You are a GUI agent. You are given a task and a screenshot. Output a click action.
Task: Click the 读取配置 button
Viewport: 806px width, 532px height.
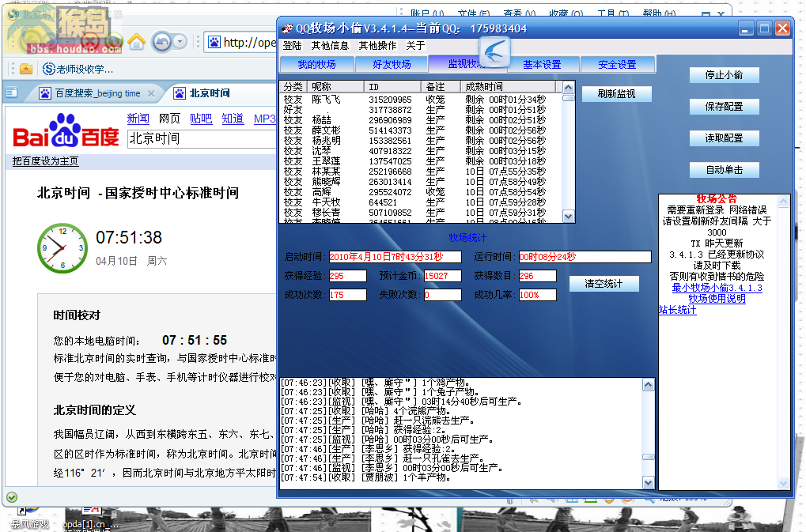pos(724,138)
